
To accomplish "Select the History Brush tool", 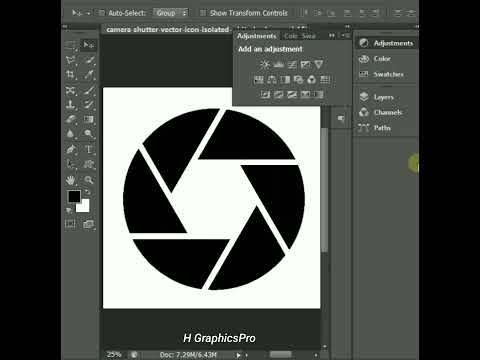I will [89, 105].
